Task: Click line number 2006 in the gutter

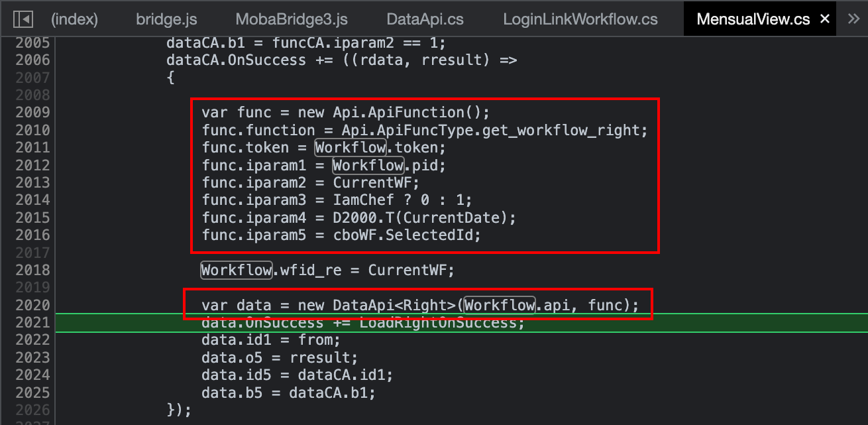Action: coord(32,60)
